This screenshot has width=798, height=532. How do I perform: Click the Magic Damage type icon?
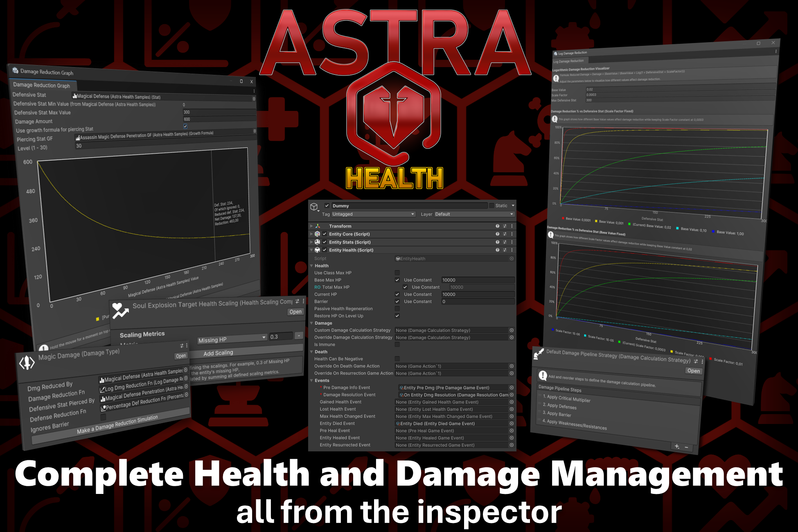point(27,363)
